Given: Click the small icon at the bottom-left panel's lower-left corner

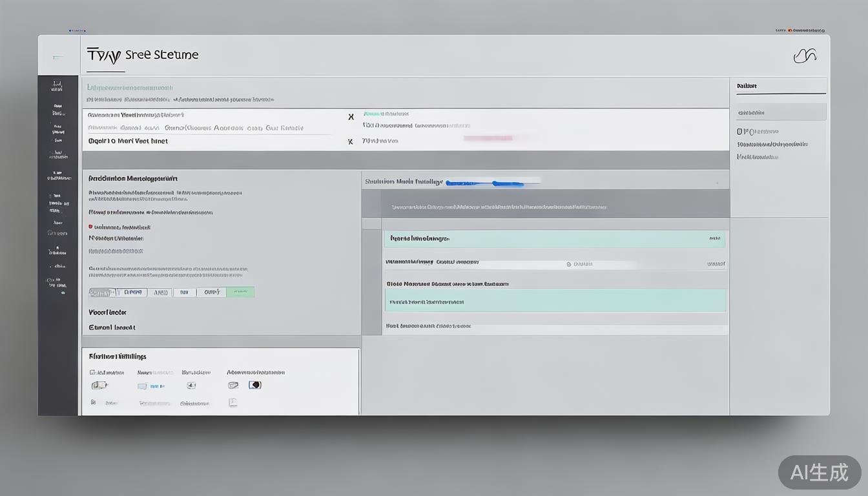Looking at the screenshot, I should point(93,402).
